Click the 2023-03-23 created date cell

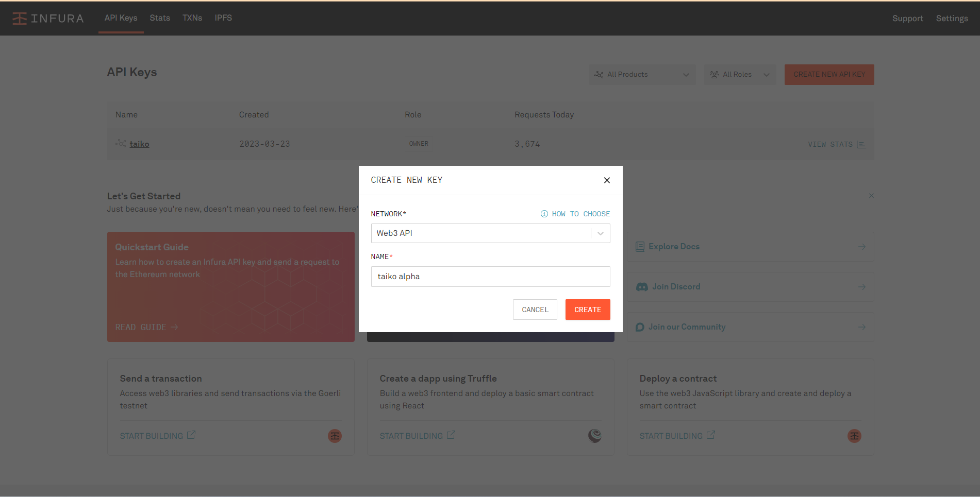pos(264,144)
